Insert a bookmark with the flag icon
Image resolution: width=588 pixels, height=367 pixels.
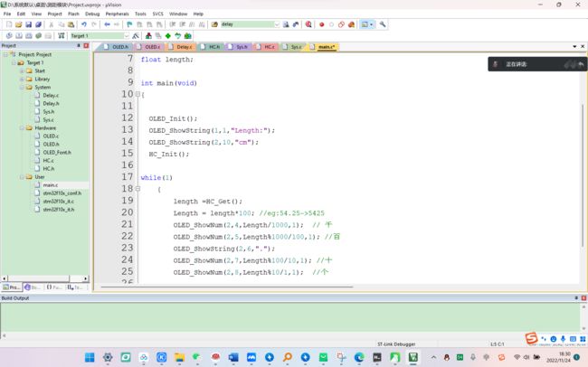(129, 24)
